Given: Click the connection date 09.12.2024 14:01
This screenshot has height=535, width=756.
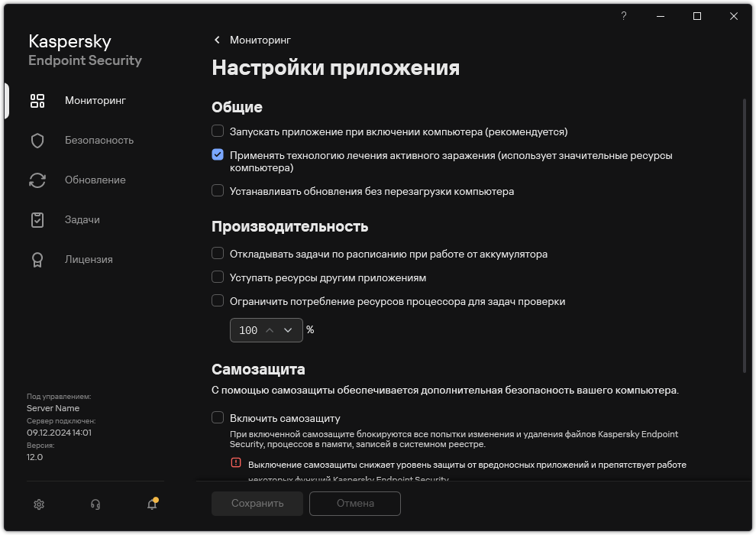Looking at the screenshot, I should [59, 433].
